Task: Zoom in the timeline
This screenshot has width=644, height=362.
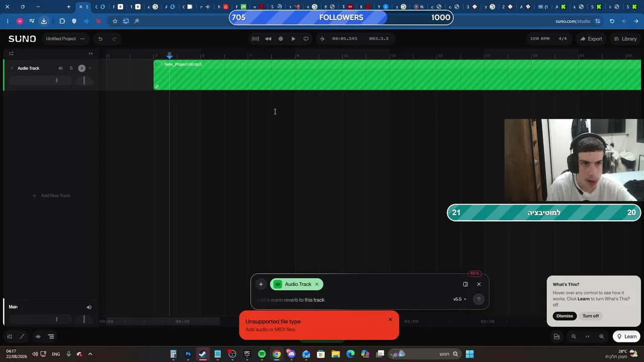Action: (x=602, y=336)
